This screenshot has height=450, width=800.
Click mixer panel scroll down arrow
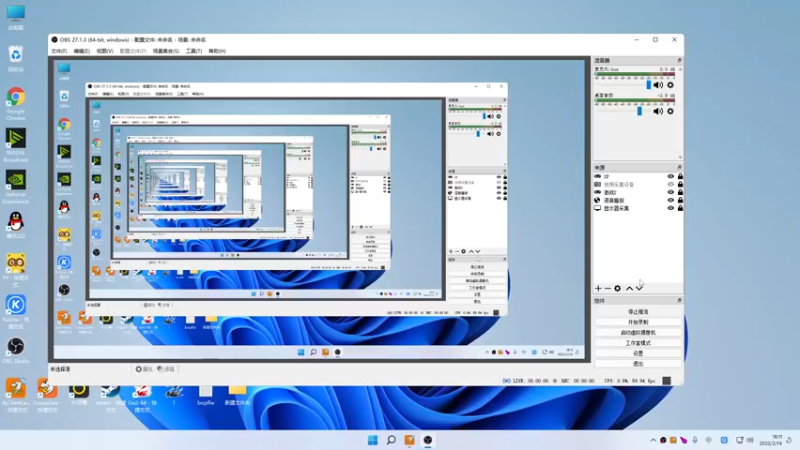[x=680, y=157]
